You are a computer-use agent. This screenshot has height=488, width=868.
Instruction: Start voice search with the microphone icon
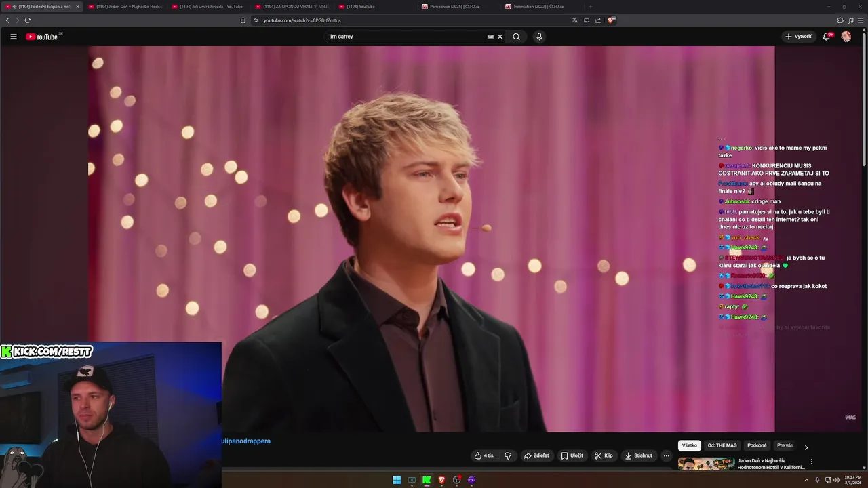click(x=539, y=37)
